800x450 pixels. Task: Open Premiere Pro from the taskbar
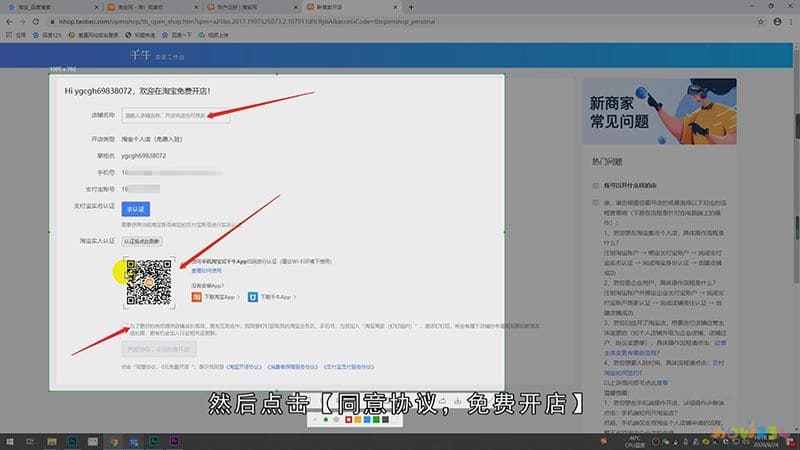[x=174, y=441]
